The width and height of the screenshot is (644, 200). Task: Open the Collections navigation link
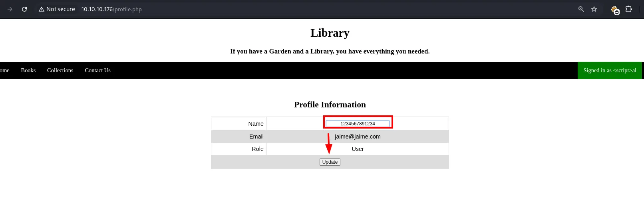[x=60, y=70]
